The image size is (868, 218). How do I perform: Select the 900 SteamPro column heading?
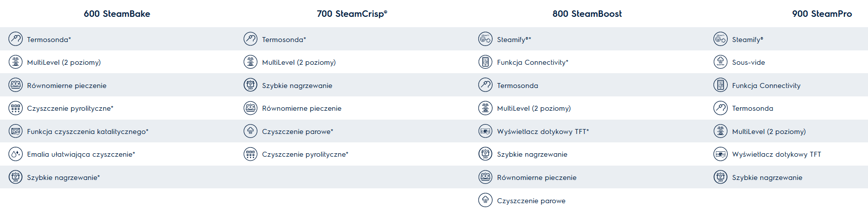pyautogui.click(x=822, y=14)
